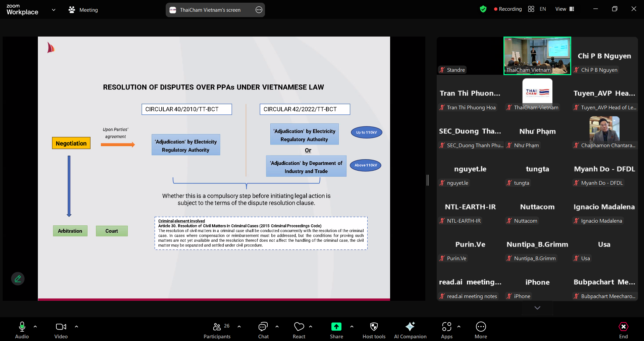Select Bubpachart Meecharo participant name label

click(608, 296)
